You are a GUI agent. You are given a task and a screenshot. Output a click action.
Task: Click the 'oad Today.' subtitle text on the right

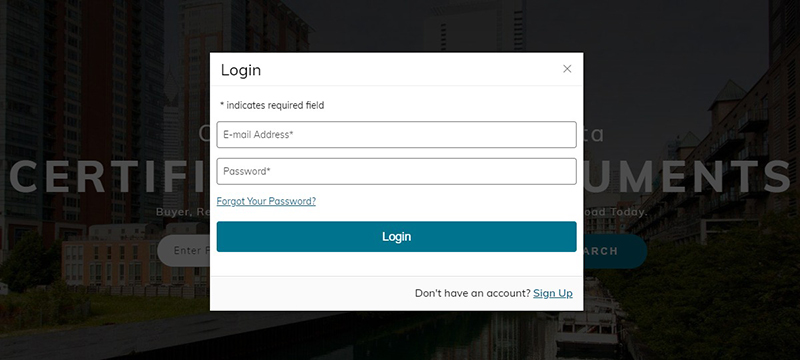click(616, 212)
